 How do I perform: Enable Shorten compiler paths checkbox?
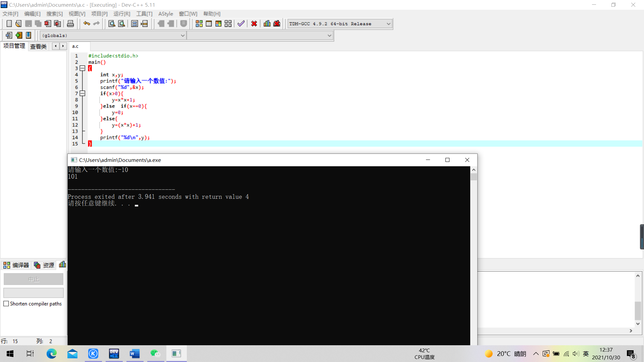pos(6,304)
